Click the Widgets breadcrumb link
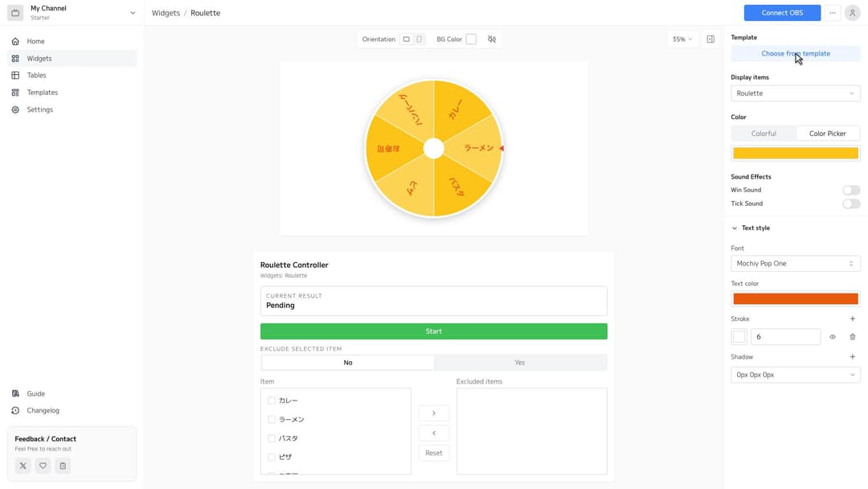 (x=166, y=13)
